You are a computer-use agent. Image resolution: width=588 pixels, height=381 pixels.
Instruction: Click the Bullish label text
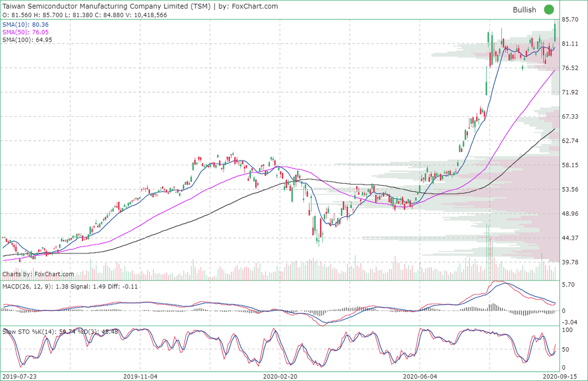(525, 10)
